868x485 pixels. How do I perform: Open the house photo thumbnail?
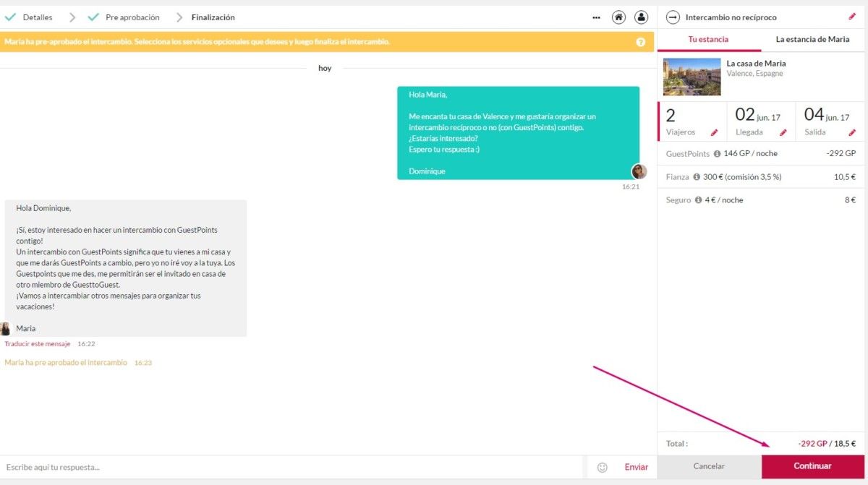click(x=692, y=77)
